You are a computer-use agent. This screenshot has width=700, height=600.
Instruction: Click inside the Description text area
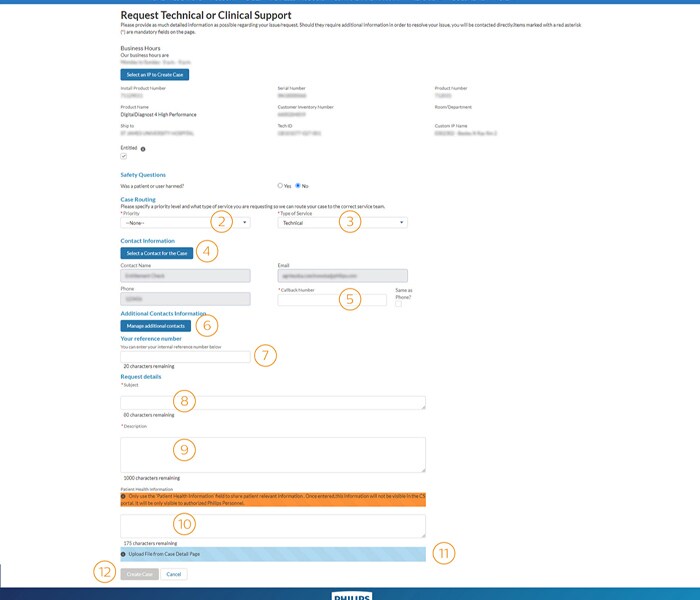[272, 454]
